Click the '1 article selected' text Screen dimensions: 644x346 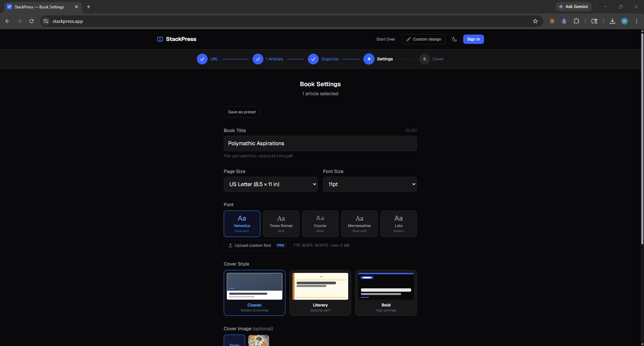(320, 94)
